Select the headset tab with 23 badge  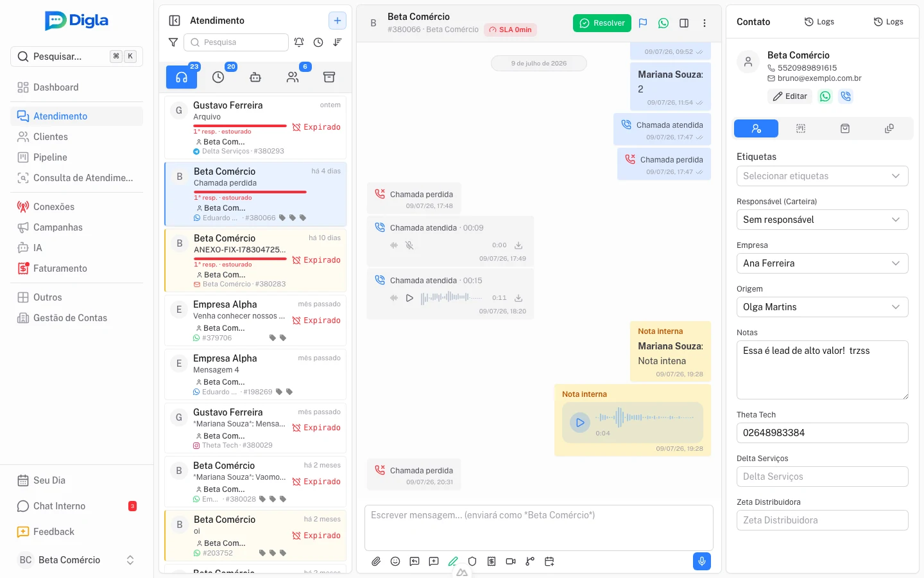click(182, 77)
